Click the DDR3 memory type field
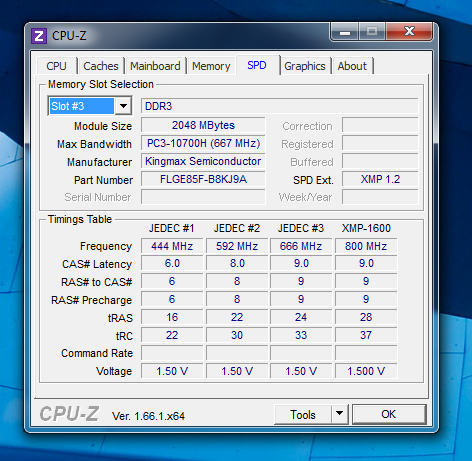This screenshot has width=472, height=461. point(279,106)
